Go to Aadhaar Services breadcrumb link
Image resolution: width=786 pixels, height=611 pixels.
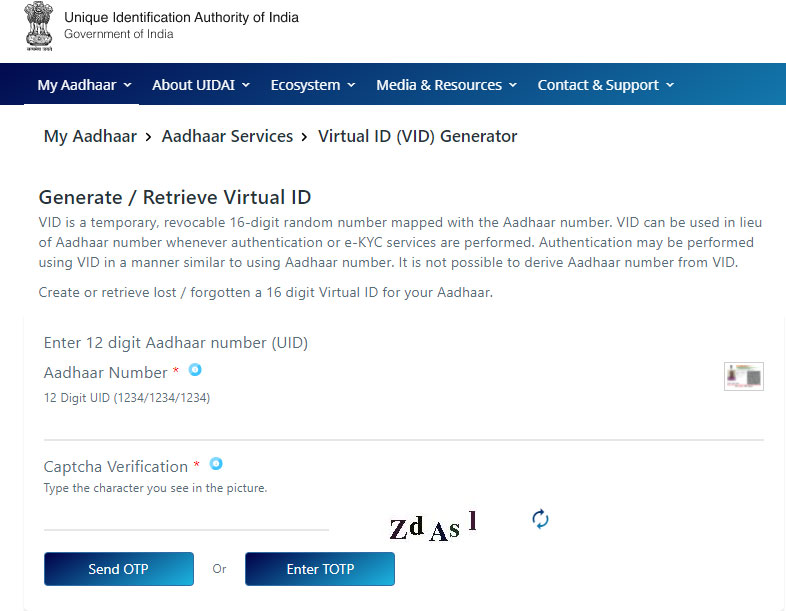tap(227, 136)
